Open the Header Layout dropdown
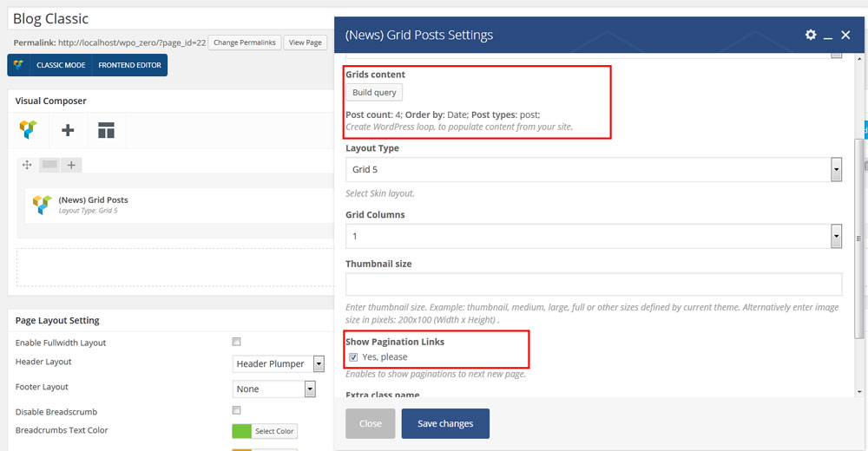This screenshot has width=868, height=451. tap(279, 363)
